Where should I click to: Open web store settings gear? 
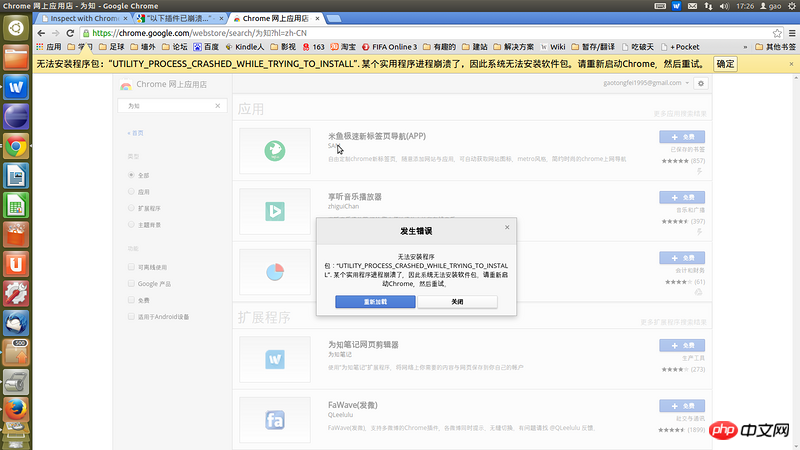point(701,83)
